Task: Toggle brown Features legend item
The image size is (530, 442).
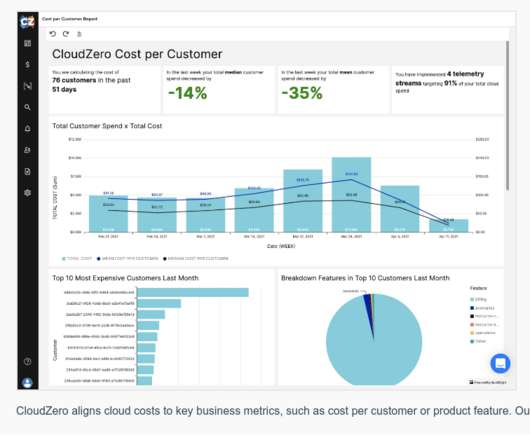Action: (484, 325)
